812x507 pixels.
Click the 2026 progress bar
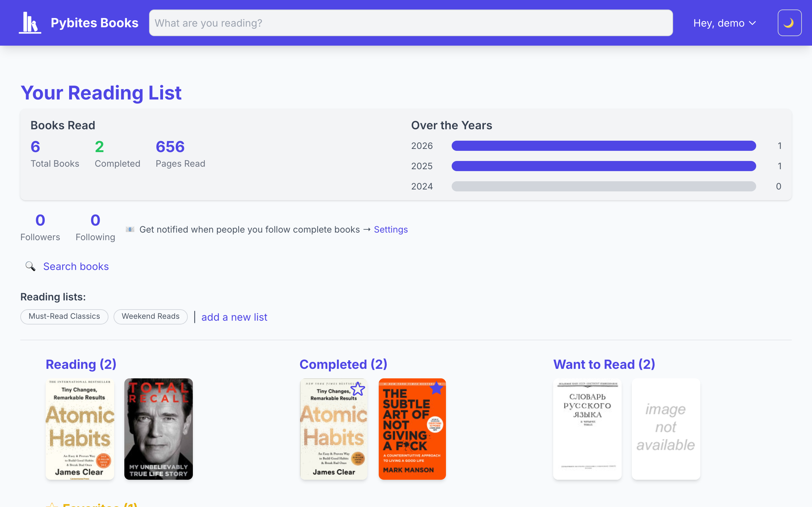pos(603,145)
